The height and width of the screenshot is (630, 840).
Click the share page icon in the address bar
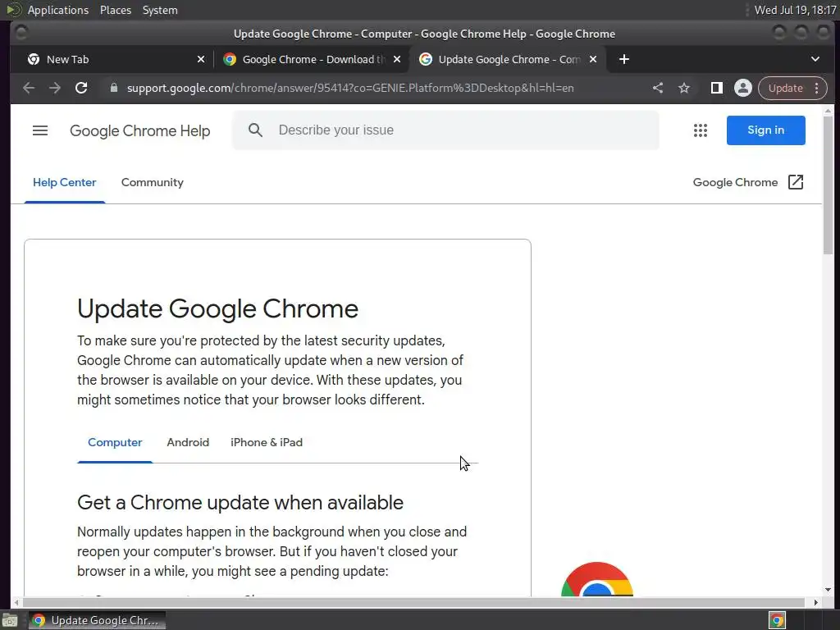658,88
